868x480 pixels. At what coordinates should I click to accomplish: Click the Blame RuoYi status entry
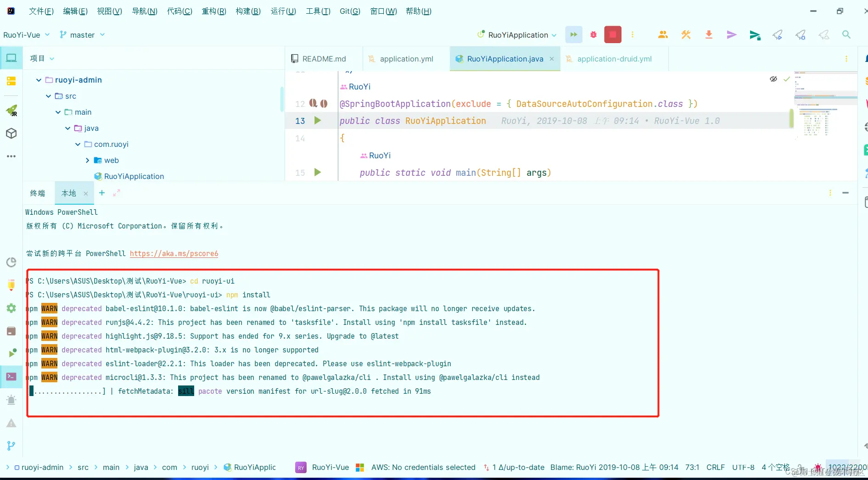(614, 467)
